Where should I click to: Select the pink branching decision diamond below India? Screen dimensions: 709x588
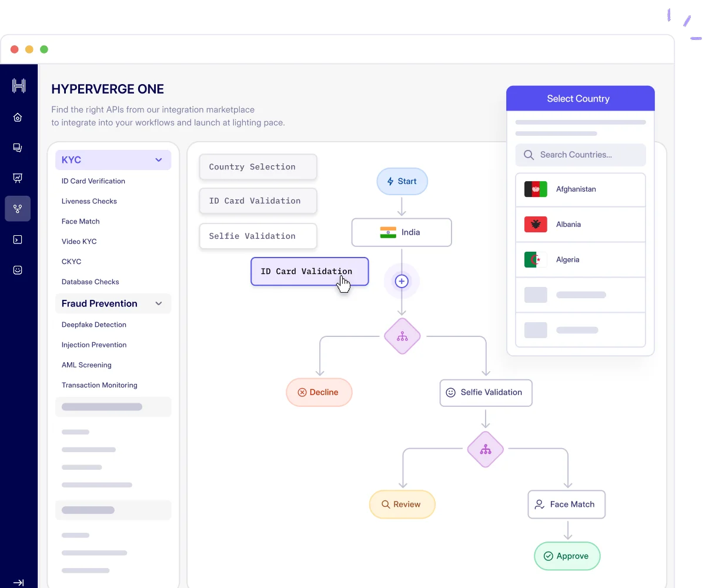coord(402,336)
